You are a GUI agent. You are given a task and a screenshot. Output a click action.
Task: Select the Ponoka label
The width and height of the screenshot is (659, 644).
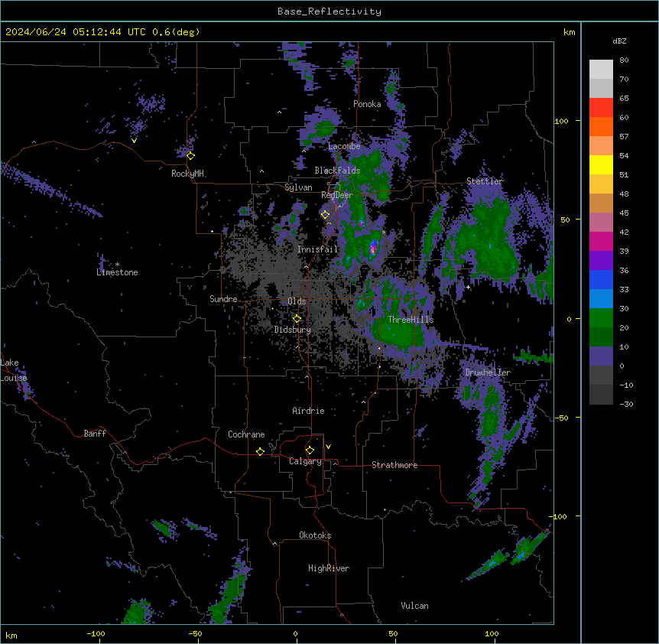pos(367,104)
